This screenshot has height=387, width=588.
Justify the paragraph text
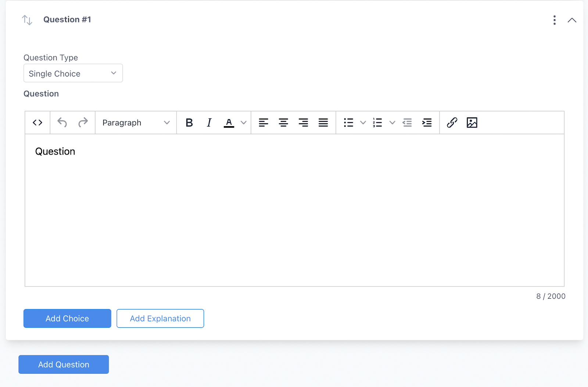pos(323,123)
